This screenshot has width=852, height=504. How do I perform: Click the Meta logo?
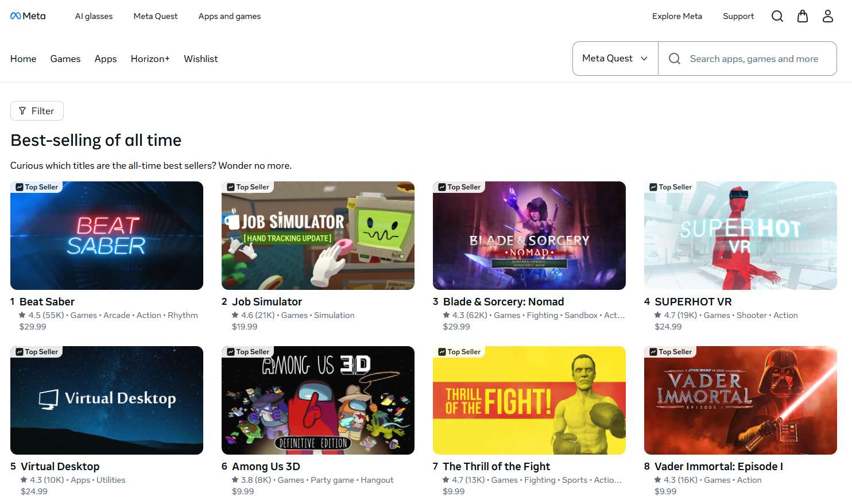(28, 16)
